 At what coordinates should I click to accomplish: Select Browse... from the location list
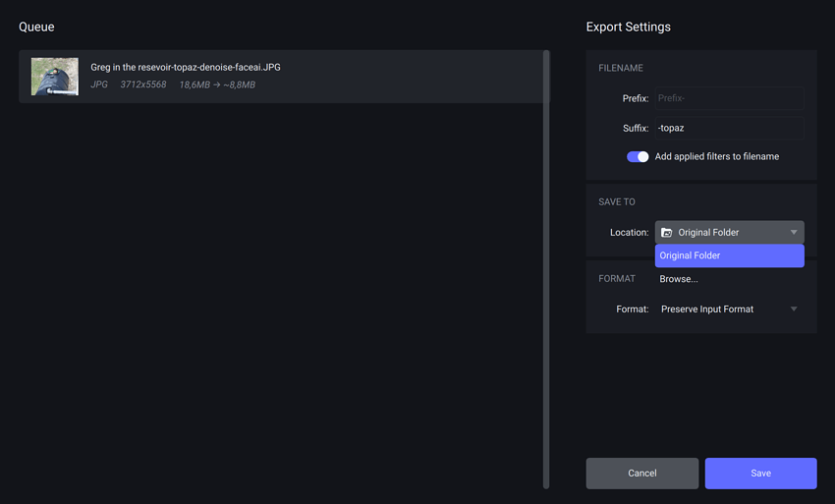679,279
